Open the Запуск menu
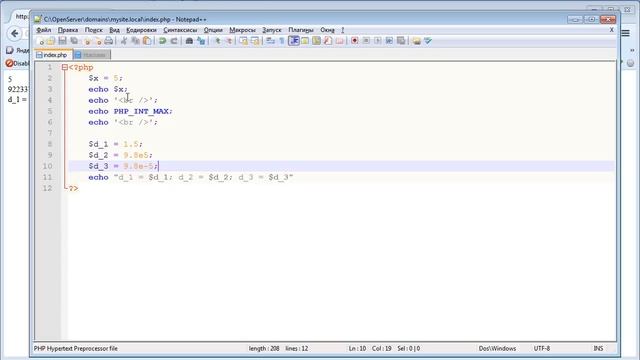640x360 pixels. pos(272,30)
